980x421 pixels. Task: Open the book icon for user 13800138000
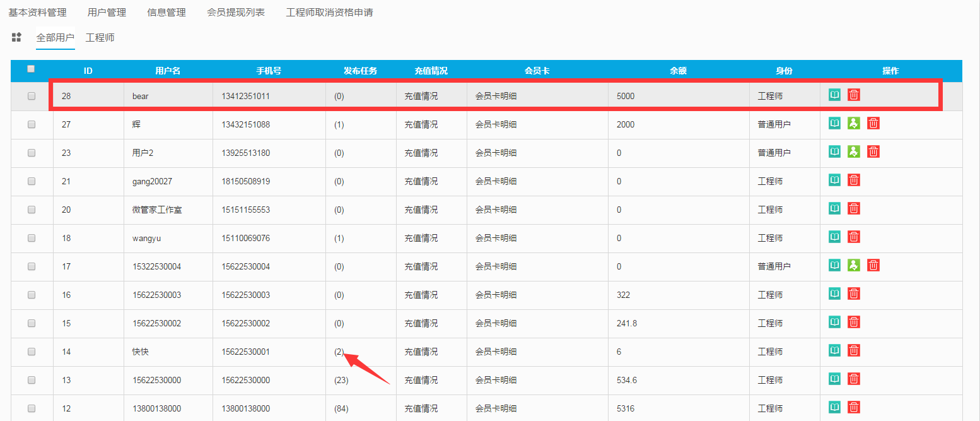click(x=834, y=407)
